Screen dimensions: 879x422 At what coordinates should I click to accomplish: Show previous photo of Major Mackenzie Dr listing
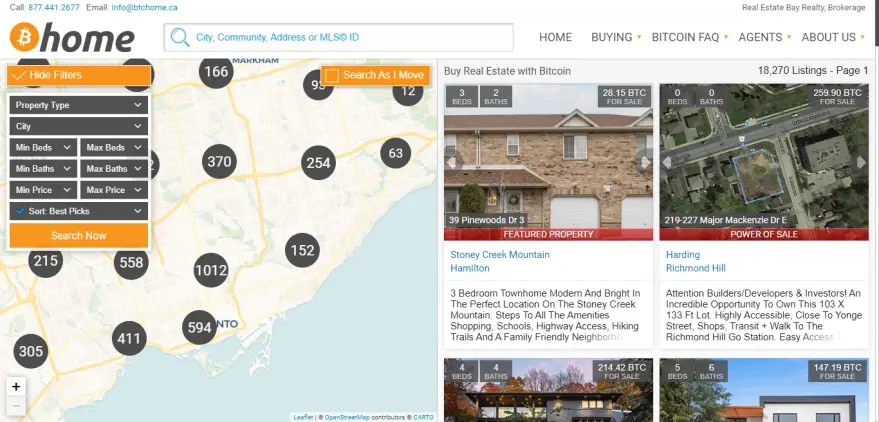click(667, 163)
